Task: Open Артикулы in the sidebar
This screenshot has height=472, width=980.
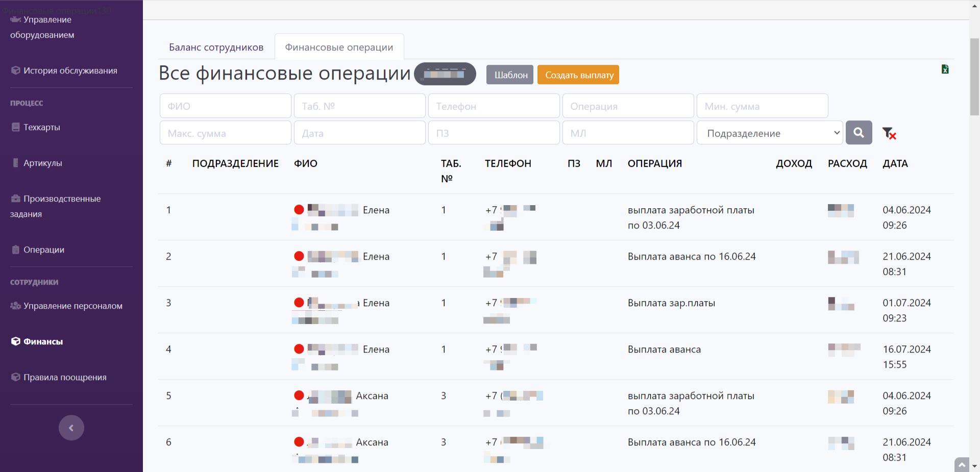Action: tap(42, 163)
